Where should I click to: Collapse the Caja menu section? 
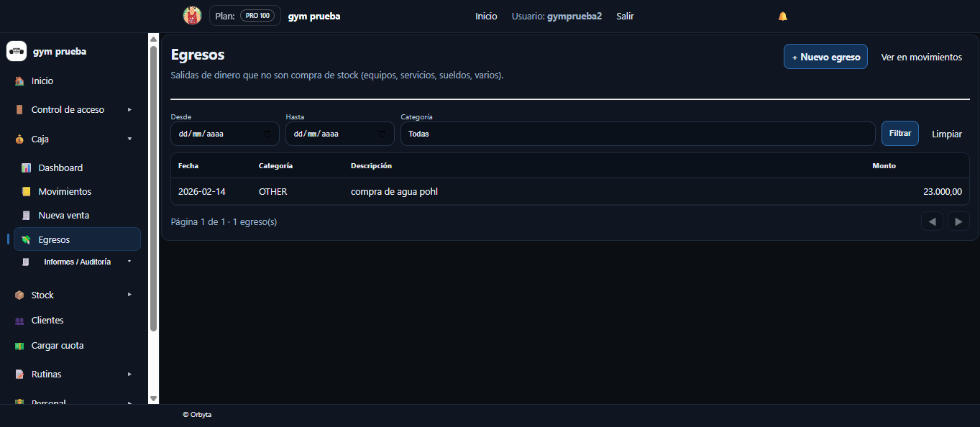point(129,139)
